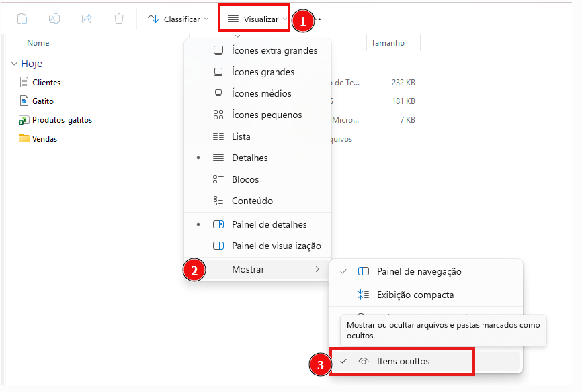Toggle Painel de detalhes pane

click(x=257, y=224)
